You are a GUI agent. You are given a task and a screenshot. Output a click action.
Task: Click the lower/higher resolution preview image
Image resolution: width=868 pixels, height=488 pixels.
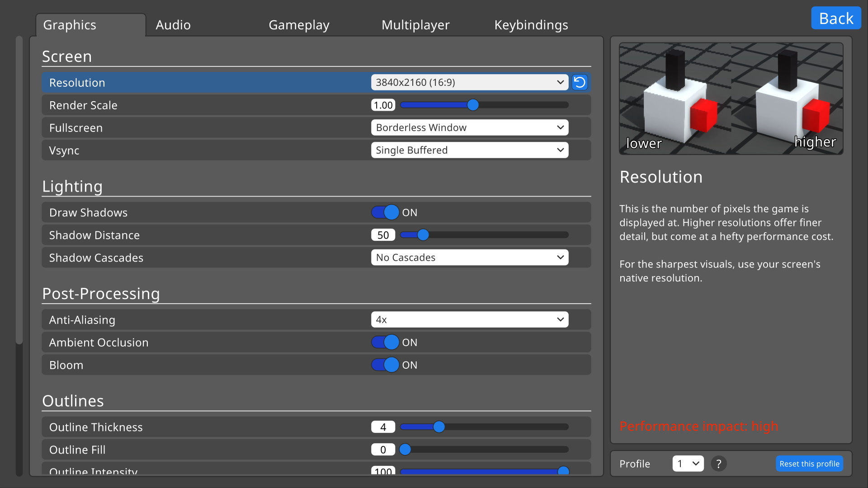coord(731,99)
